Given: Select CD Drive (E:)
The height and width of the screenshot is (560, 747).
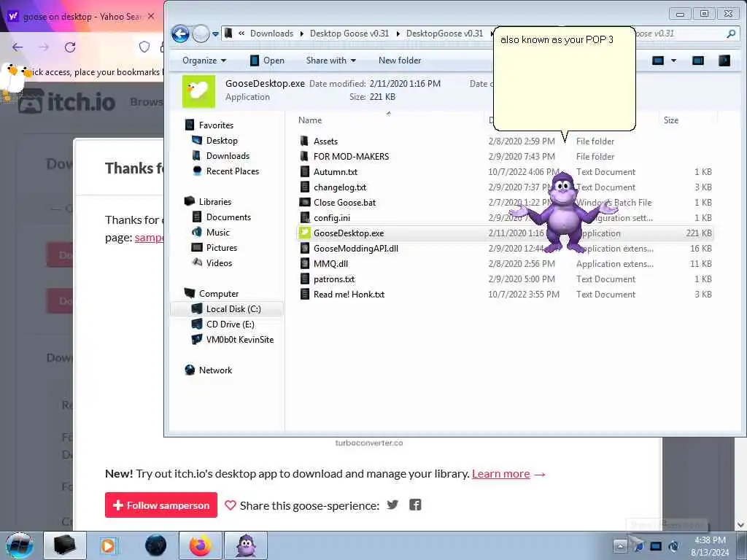Looking at the screenshot, I should 230,324.
